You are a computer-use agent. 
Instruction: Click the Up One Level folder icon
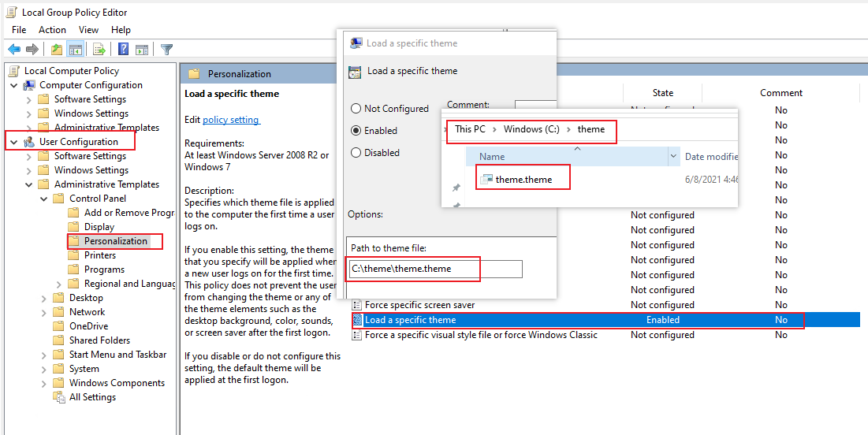click(57, 50)
